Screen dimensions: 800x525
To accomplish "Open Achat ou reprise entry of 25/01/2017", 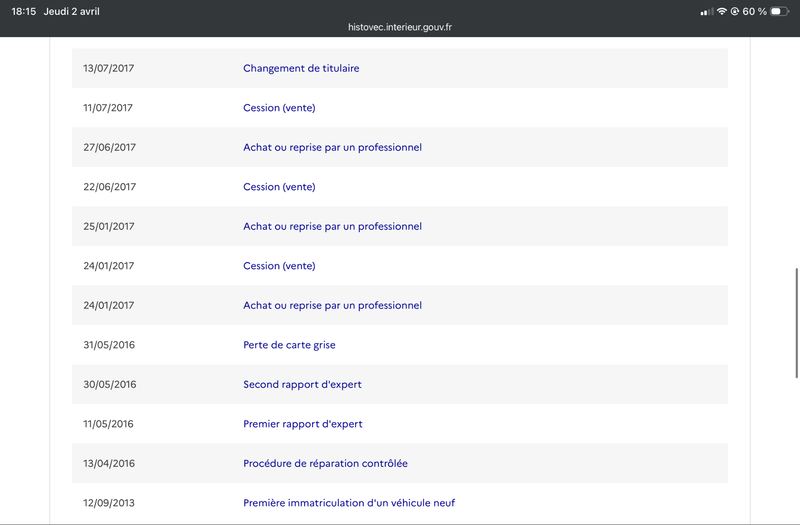I will 333,227.
